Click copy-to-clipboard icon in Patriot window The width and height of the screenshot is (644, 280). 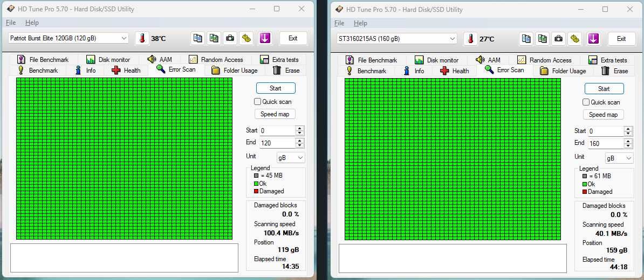click(x=197, y=38)
